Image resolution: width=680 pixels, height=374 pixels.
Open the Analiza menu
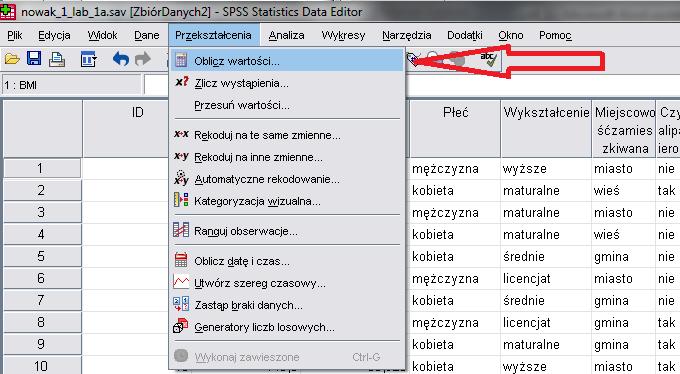coord(286,35)
